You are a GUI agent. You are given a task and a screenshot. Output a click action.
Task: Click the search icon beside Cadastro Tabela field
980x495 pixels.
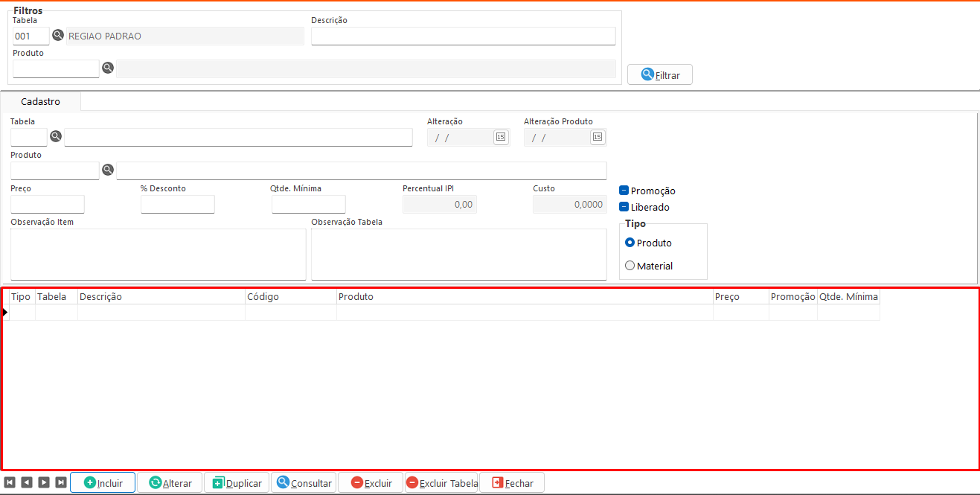pyautogui.click(x=56, y=137)
